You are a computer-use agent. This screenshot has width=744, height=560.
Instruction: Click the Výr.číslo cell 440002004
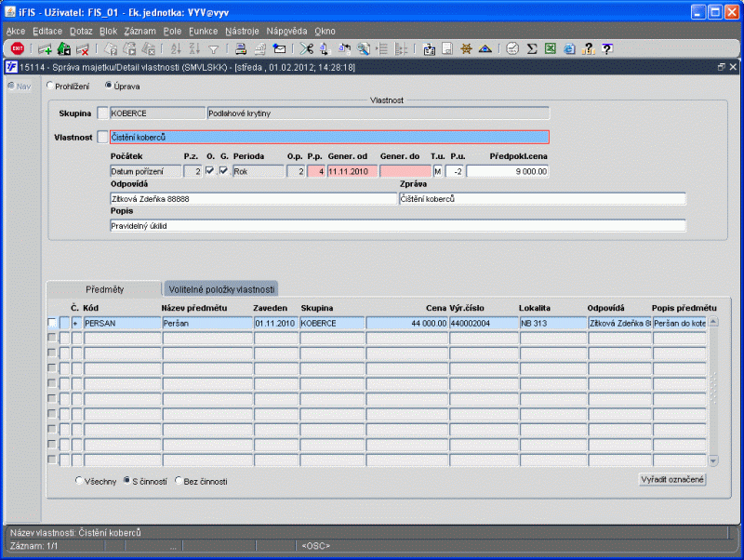484,324
